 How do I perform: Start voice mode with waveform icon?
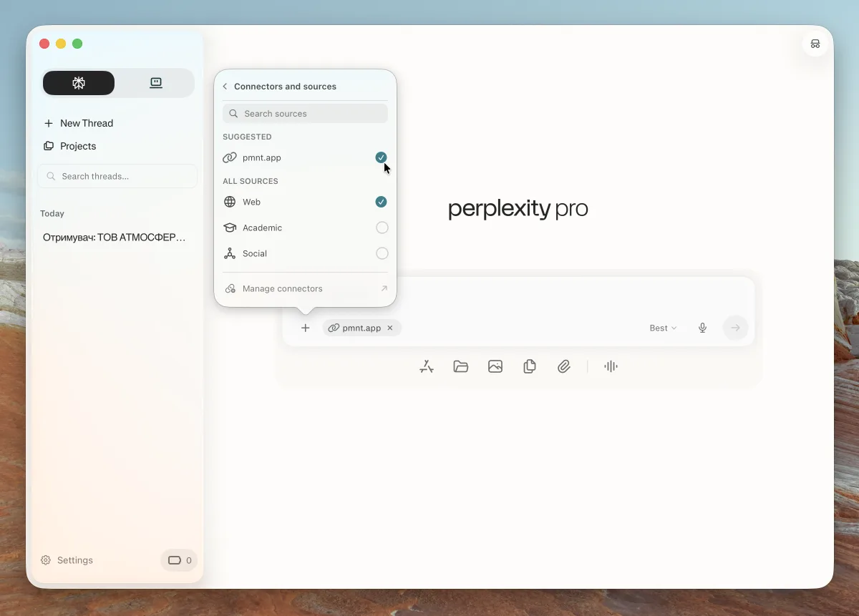click(x=611, y=366)
